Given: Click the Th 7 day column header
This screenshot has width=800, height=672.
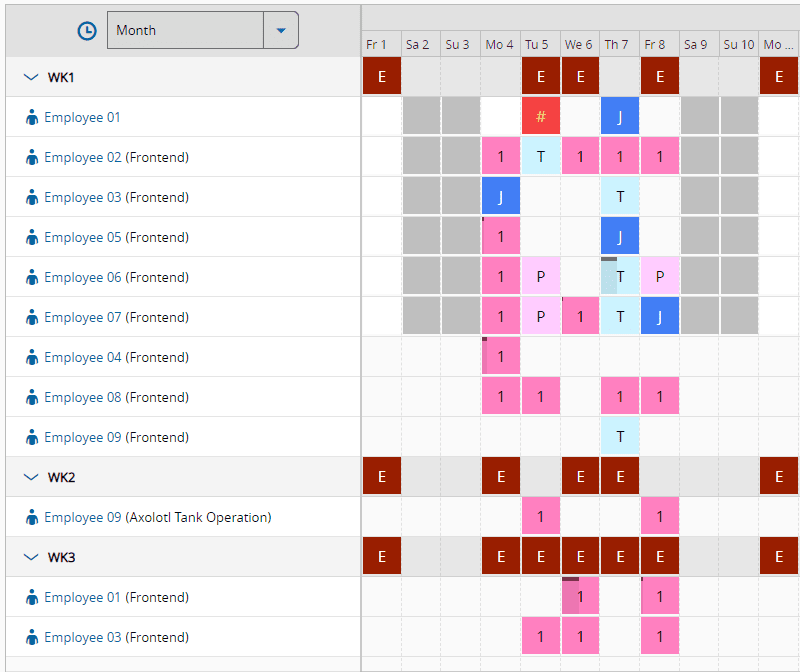Looking at the screenshot, I should (617, 45).
